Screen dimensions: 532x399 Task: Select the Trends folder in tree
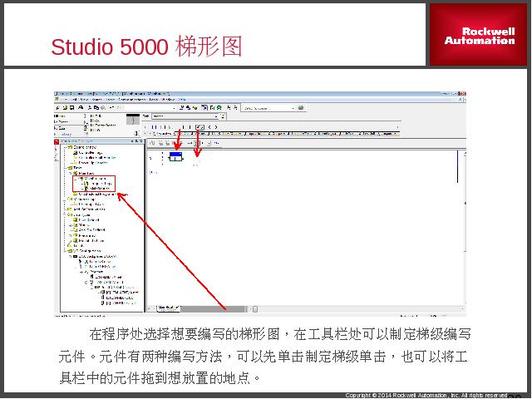click(76, 246)
